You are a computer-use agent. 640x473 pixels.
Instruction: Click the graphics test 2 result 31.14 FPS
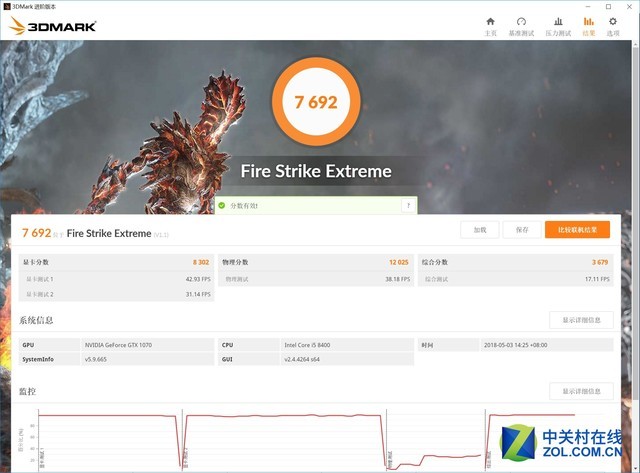coord(198,294)
